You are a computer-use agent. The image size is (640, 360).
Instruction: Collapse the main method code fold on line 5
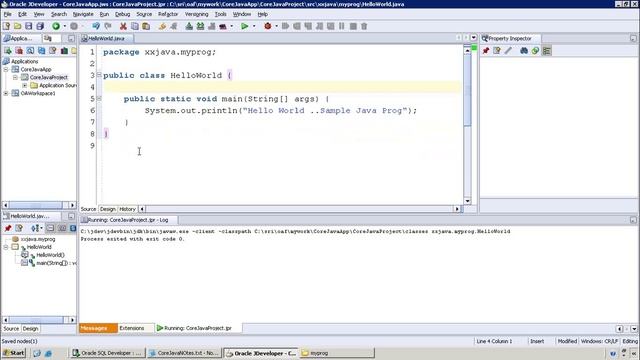[99, 98]
